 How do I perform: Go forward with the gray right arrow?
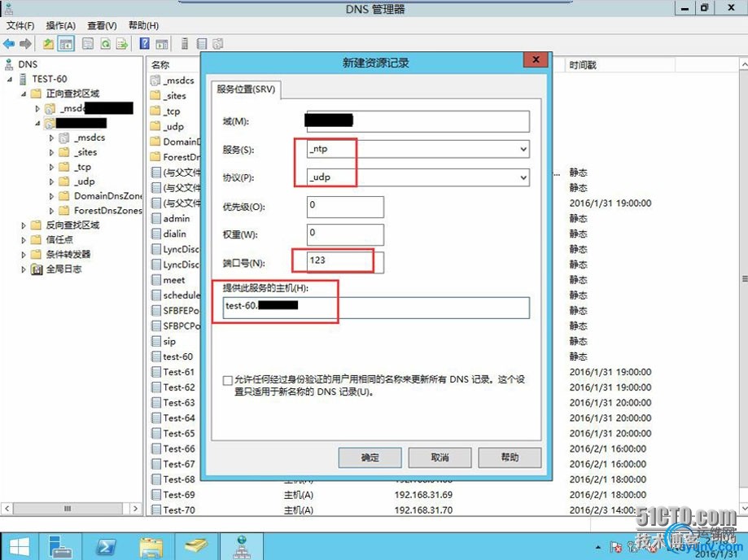point(25,44)
